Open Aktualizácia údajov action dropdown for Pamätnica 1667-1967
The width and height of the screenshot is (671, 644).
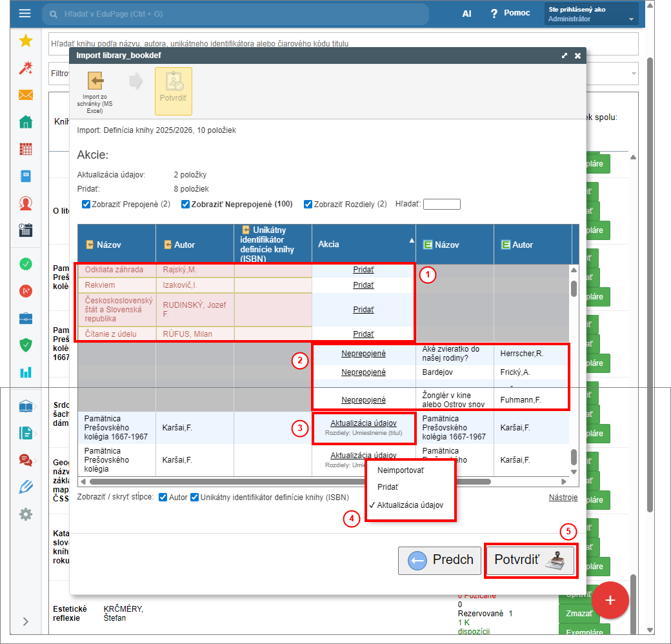coord(363,423)
